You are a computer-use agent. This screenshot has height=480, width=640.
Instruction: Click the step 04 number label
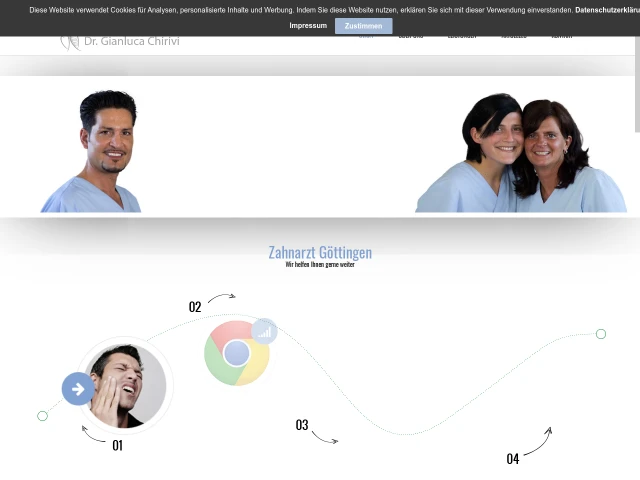click(513, 459)
